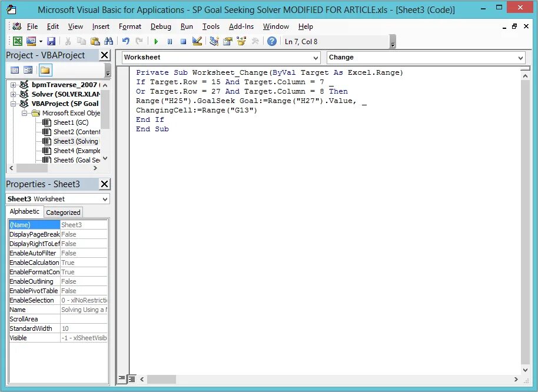538x392 pixels.
Task: Click the Undo arrow icon
Action: coord(125,42)
